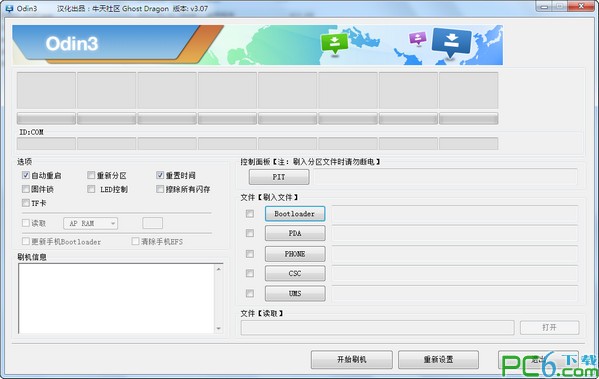Image resolution: width=599 pixels, height=379 pixels.
Task: Tick the LED控制 checkbox
Action: 91,189
